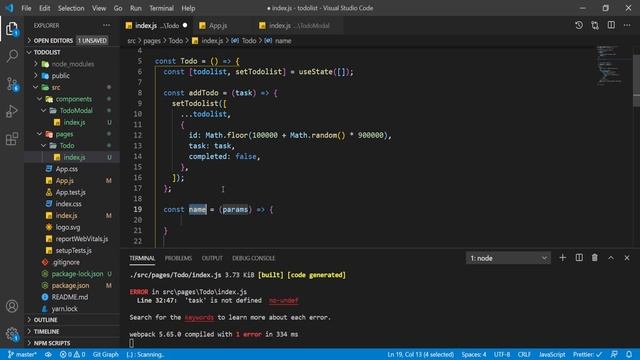Click the feedback icon in status bar
The height and width of the screenshot is (360, 640).
(614, 354)
